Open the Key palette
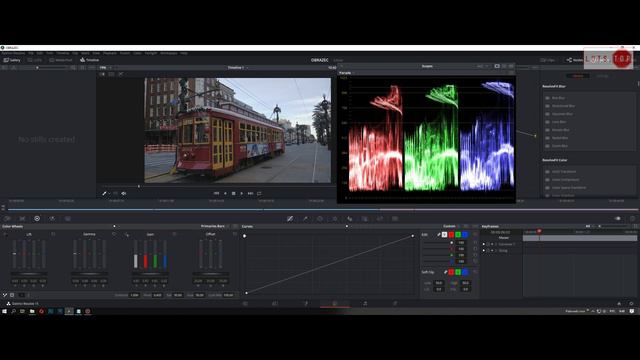This screenshot has width=640, height=360. [365, 219]
